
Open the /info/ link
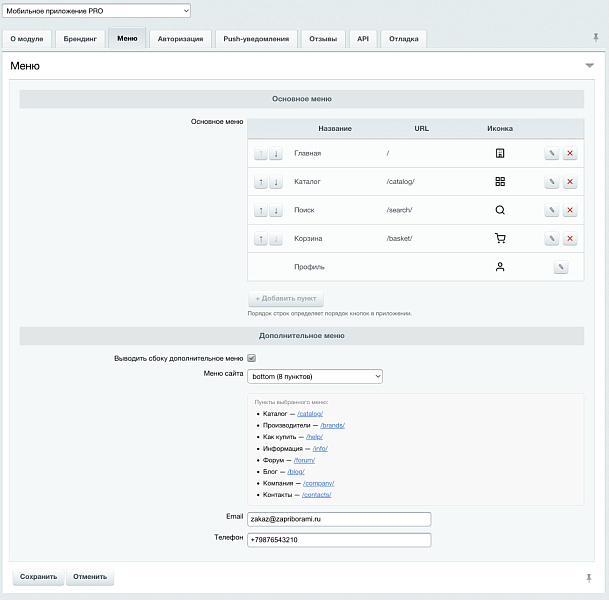[x=320, y=449]
